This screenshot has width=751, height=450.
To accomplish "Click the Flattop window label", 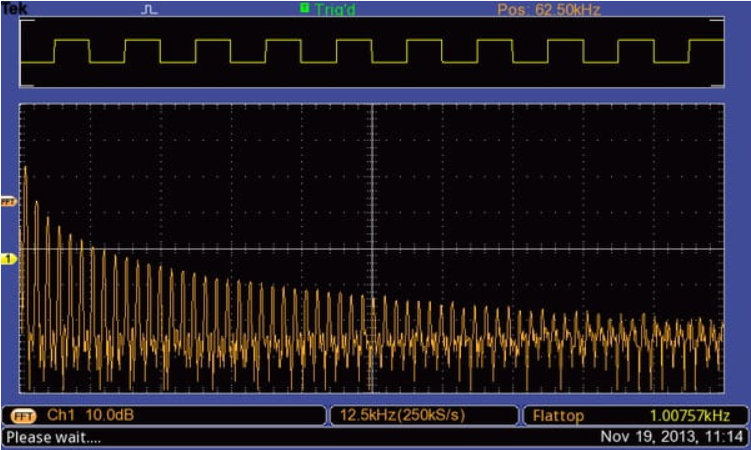I will coord(558,416).
